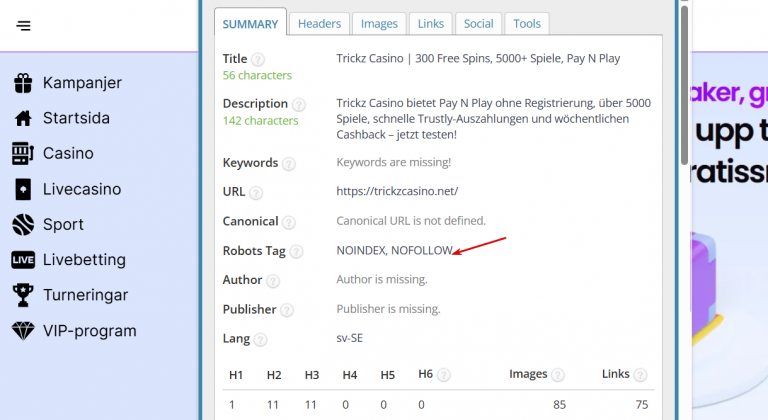
Task: Open the hamburger menu icon
Action: 23,25
